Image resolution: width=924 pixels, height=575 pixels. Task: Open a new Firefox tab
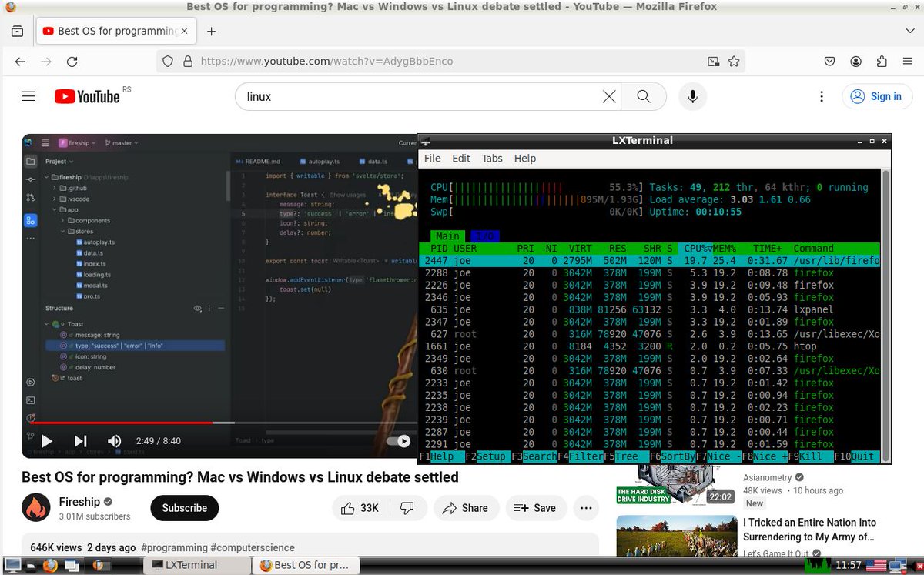[211, 32]
